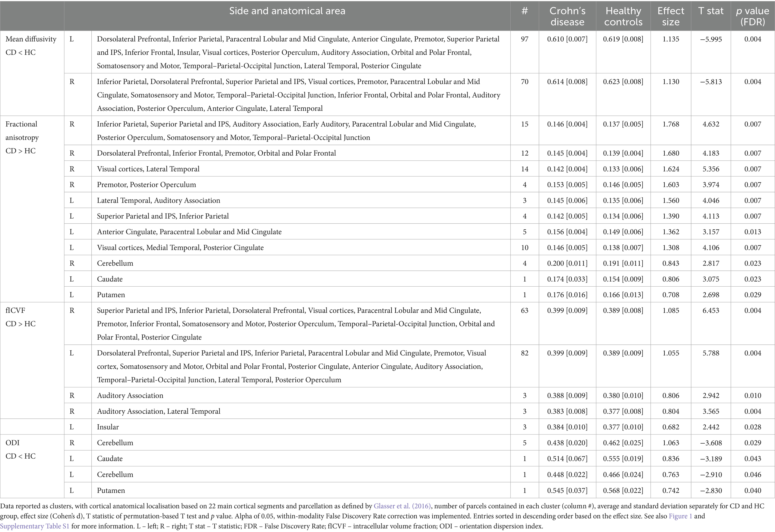The width and height of the screenshot is (775, 532).
Task: Click the T stat value 2.698
Action: click(x=711, y=295)
